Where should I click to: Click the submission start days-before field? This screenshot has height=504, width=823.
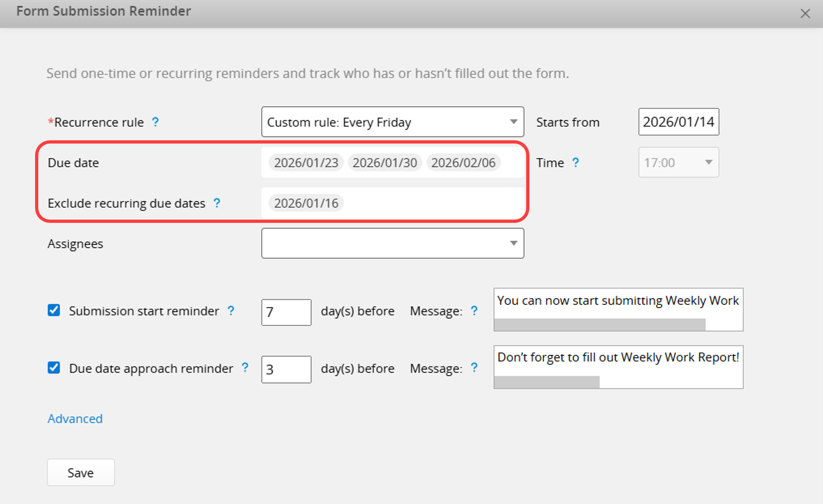(286, 312)
